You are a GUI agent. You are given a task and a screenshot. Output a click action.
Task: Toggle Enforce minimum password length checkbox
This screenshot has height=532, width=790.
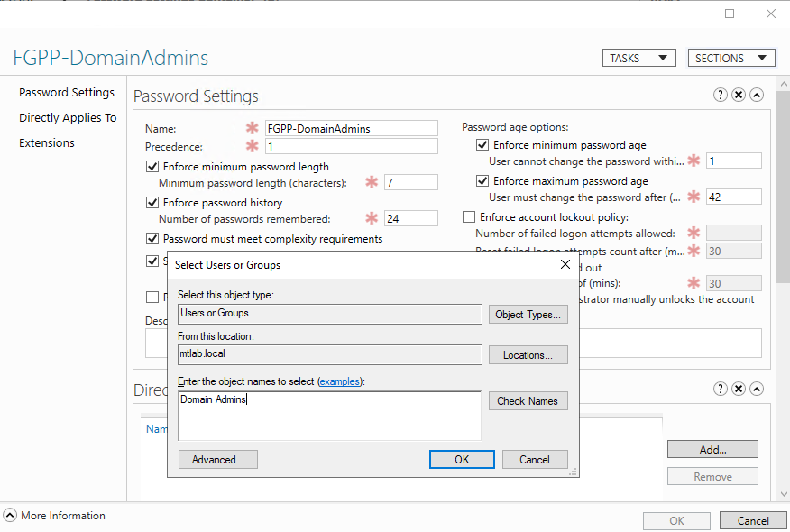(x=152, y=166)
